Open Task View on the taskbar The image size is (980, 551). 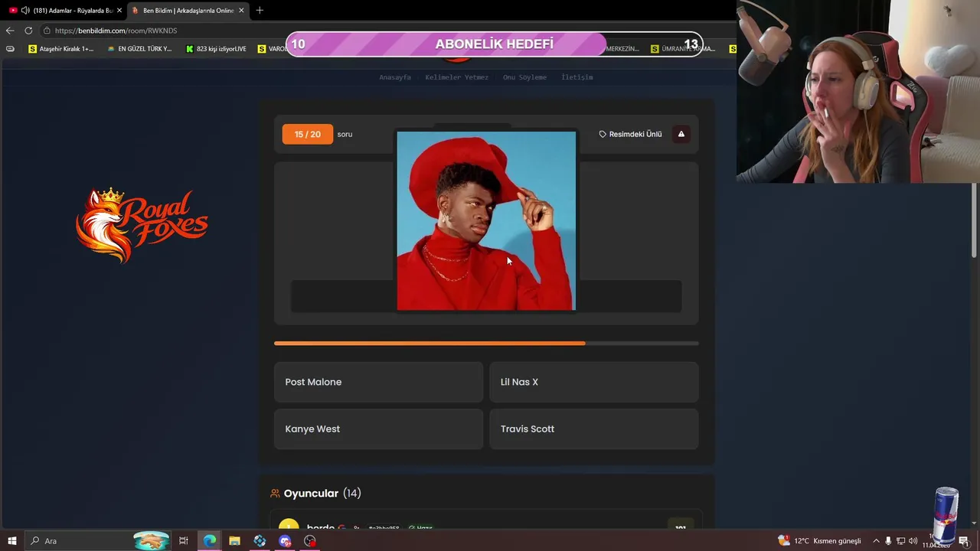pos(184,541)
